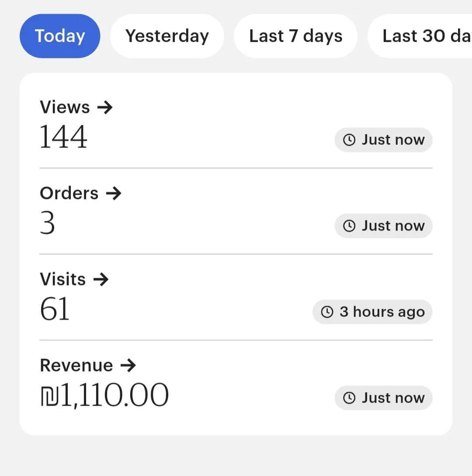
Task: Switch to the Yesterday tab
Action: tap(167, 36)
